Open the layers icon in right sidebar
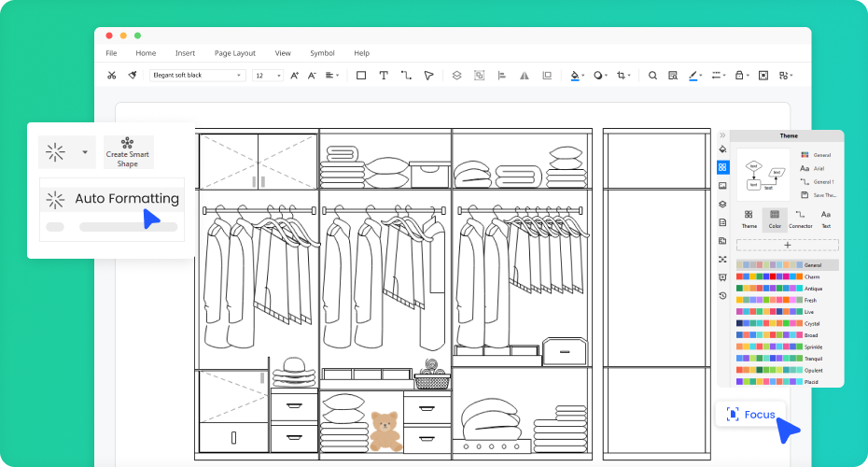This screenshot has width=868, height=467. 722,204
